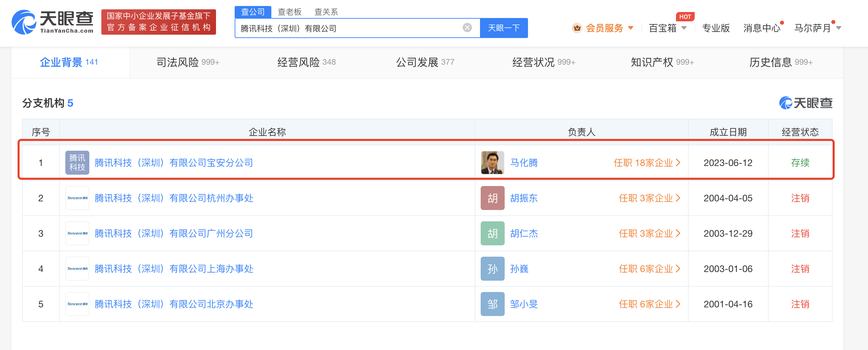
Task: Click the 胡 avatar for 胡仁杰
Action: coord(492,233)
